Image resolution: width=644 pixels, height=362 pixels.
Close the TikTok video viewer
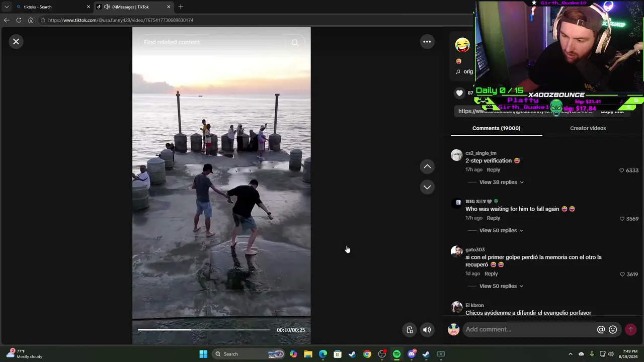click(x=16, y=42)
